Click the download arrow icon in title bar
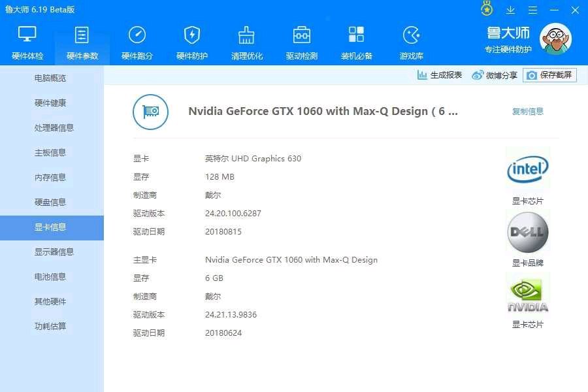This screenshot has height=392, width=588. coord(510,10)
